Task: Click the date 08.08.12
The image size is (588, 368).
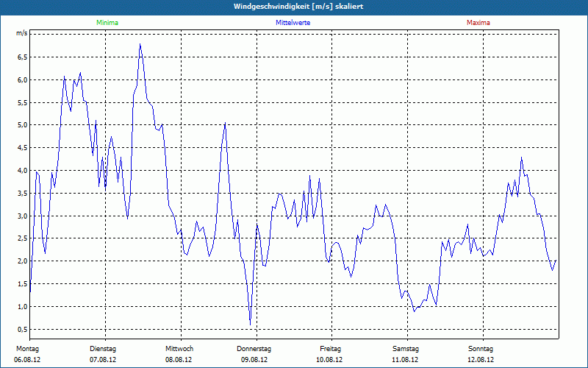Action: (x=179, y=360)
